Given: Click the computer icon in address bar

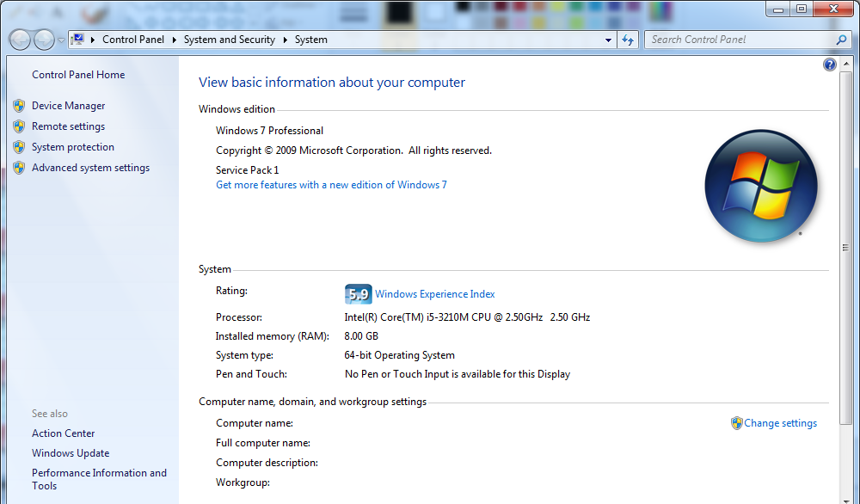Looking at the screenshot, I should coord(78,40).
